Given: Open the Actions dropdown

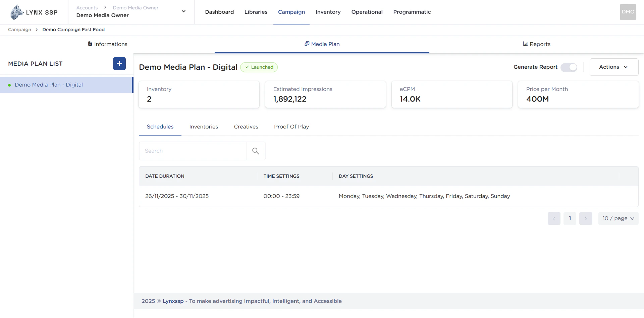Looking at the screenshot, I should pyautogui.click(x=613, y=67).
